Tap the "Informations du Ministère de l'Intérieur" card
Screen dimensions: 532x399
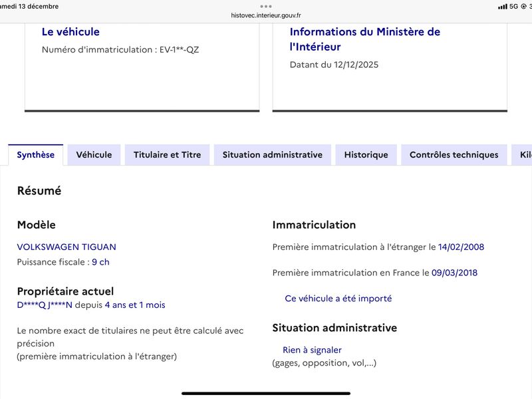[x=364, y=39]
